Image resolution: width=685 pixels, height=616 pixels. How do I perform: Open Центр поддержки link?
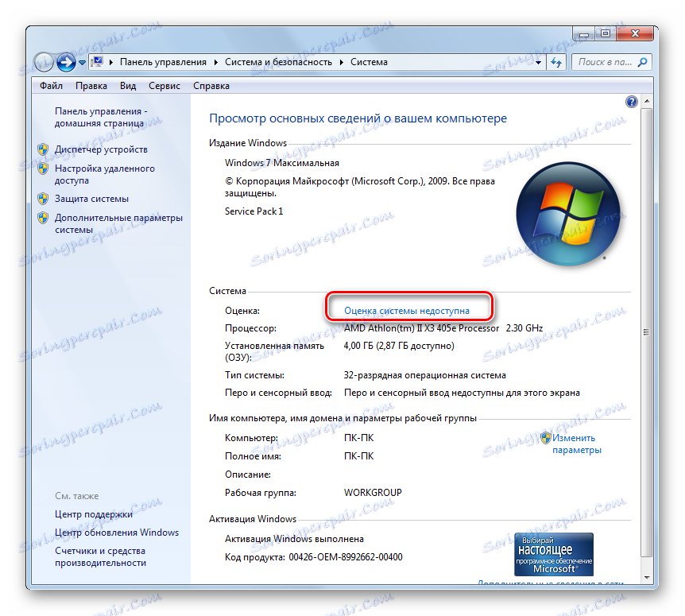click(94, 514)
